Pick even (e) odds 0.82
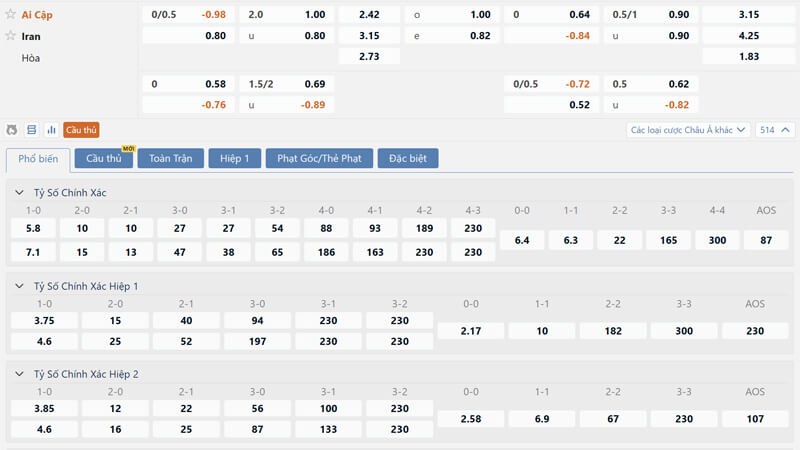 click(452, 36)
